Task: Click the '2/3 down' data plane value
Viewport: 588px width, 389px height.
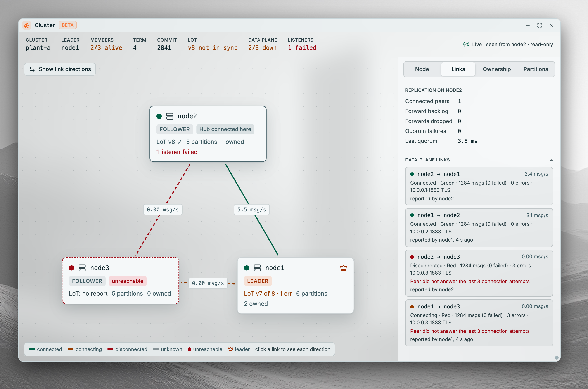Action: 262,48
